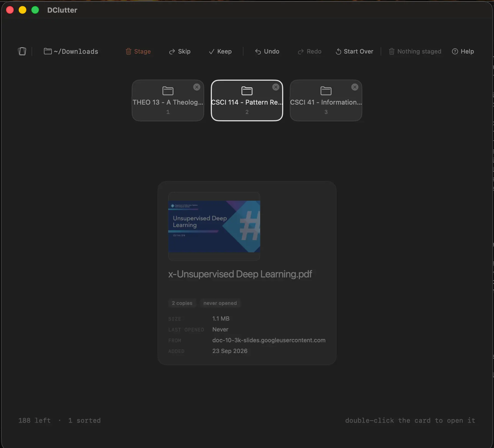The image size is (494, 448).
Task: Stage the current file for trash
Action: [x=138, y=51]
